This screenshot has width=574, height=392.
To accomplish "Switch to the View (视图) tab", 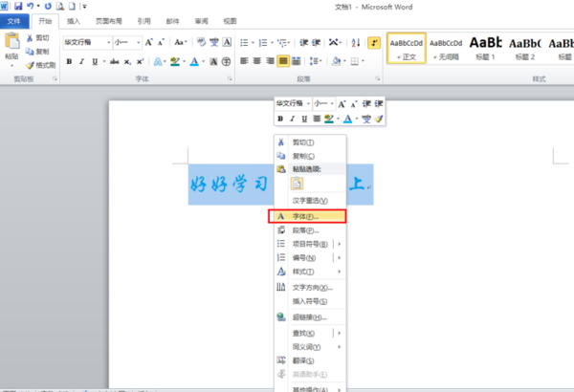I will click(230, 21).
